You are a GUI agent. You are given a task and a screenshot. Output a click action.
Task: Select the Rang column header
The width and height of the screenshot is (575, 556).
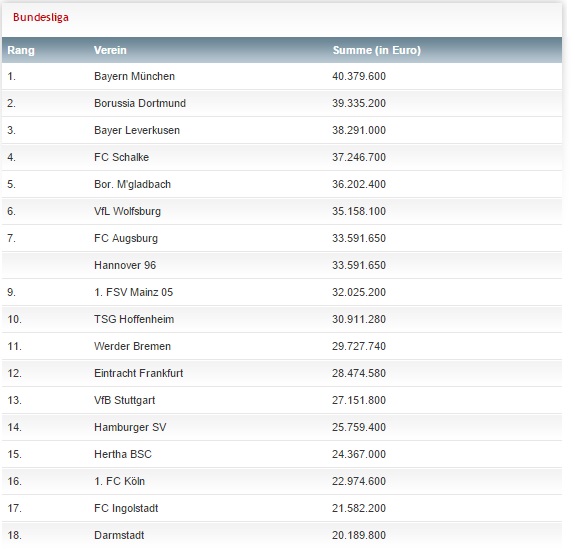coord(21,50)
